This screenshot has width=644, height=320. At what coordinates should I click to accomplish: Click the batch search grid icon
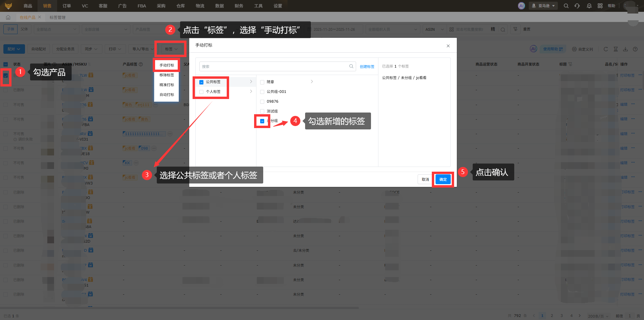pos(451,29)
